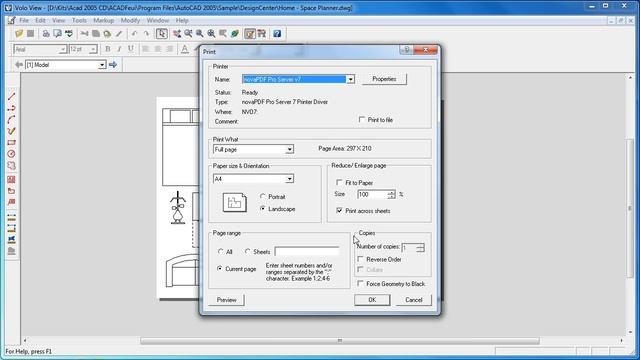Click the zoom extents magnifier icon
640x360 pixels.
click(211, 33)
